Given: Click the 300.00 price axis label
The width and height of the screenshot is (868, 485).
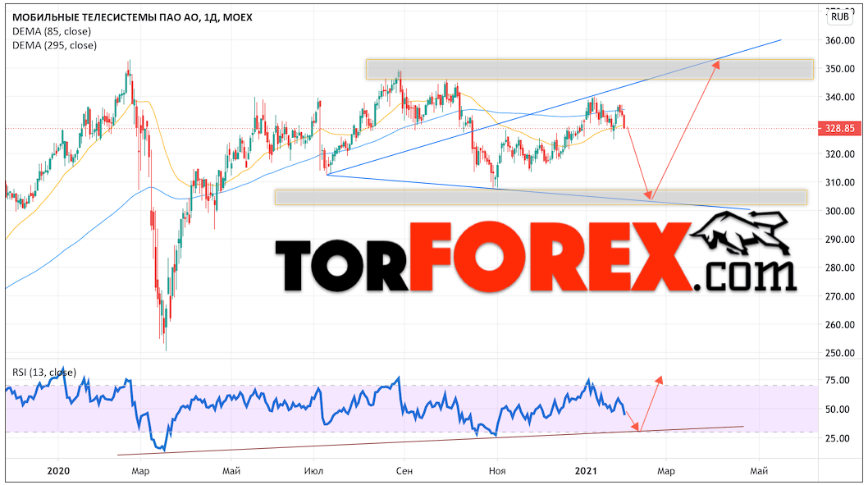Looking at the screenshot, I should (840, 211).
